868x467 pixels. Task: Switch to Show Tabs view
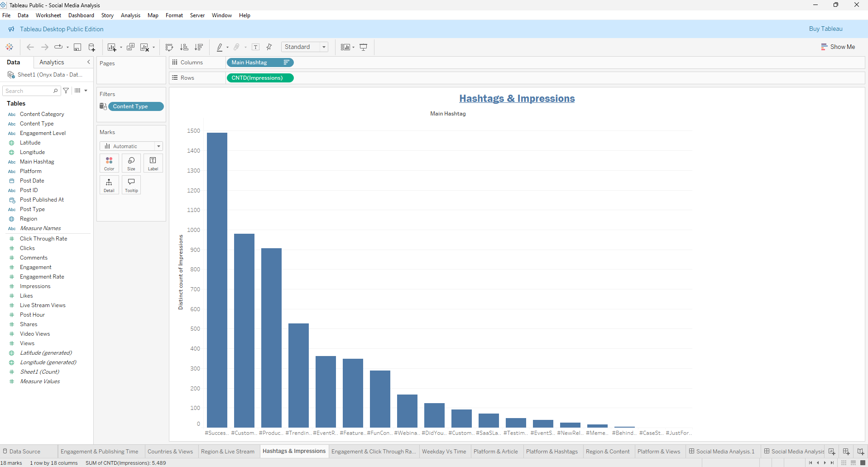(x=863, y=463)
